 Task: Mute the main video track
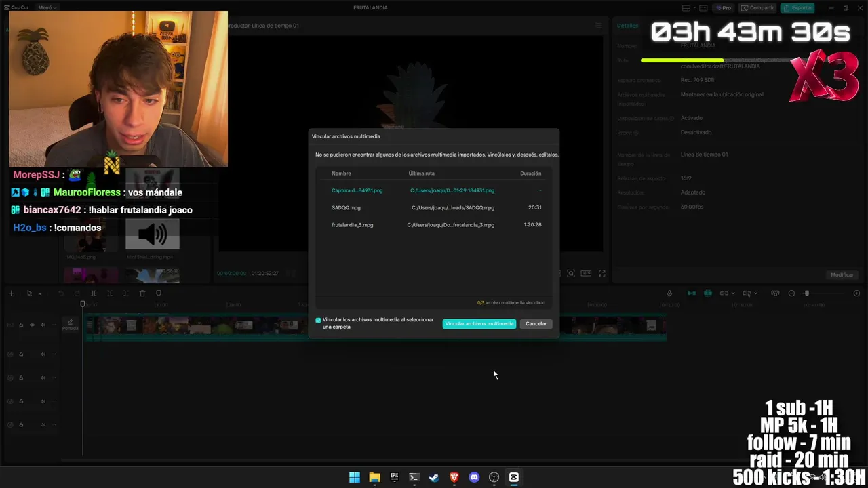(x=43, y=325)
